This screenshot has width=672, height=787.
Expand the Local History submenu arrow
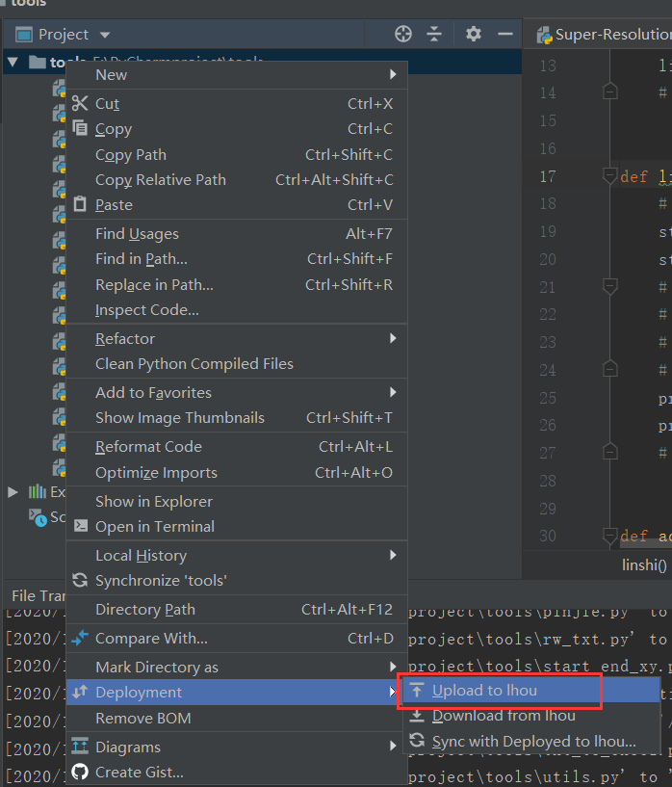click(x=393, y=555)
